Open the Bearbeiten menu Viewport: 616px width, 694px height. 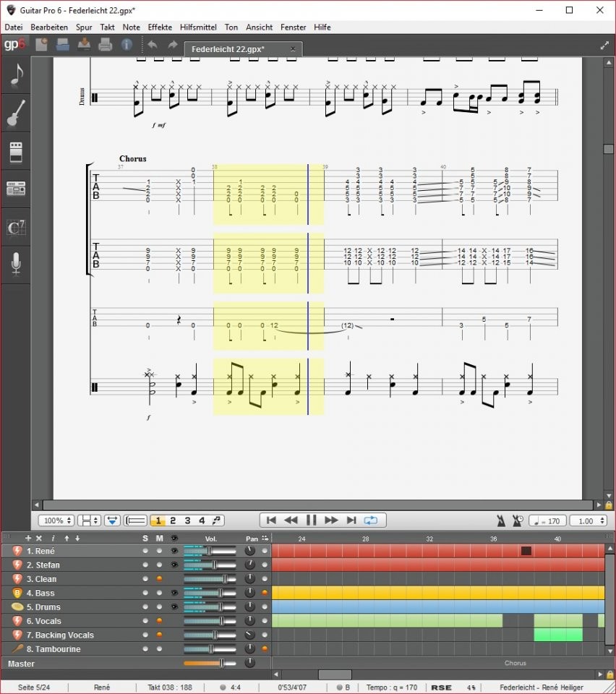click(x=49, y=27)
